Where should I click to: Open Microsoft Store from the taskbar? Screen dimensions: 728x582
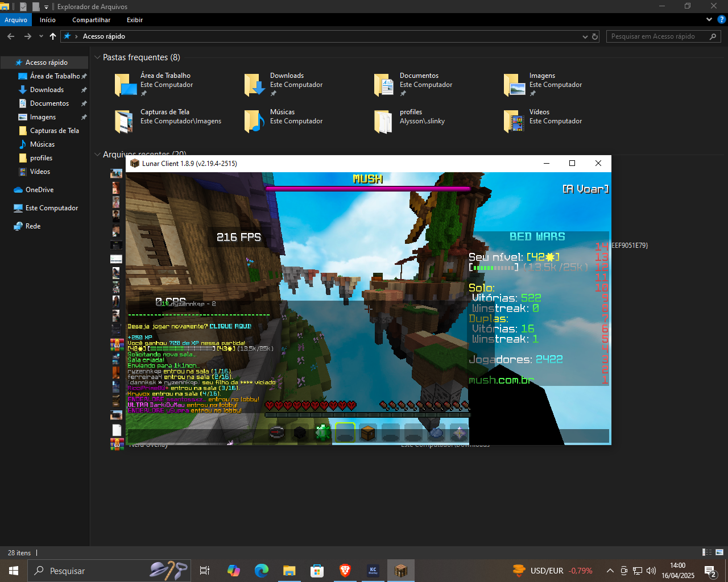[x=317, y=571]
